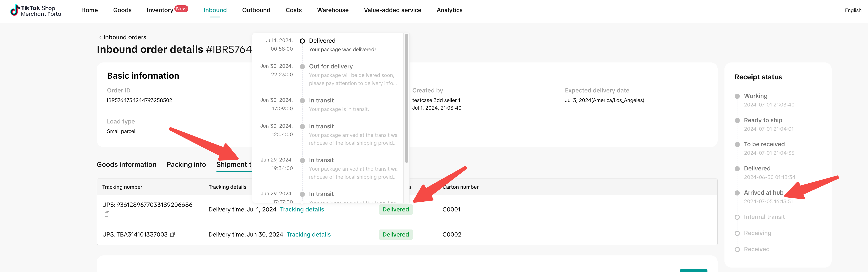Click the Internal transit status circle
This screenshot has height=272, width=868.
[737, 217]
